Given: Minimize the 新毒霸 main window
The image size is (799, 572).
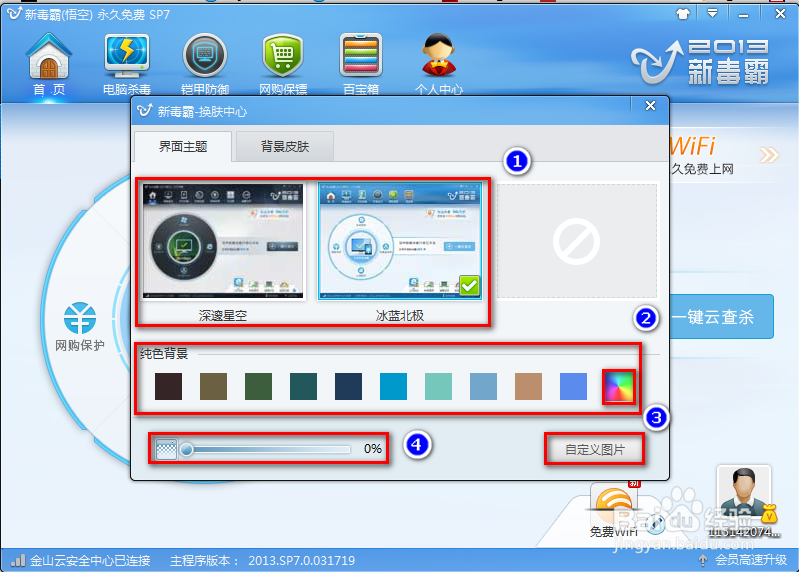Looking at the screenshot, I should (743, 15).
